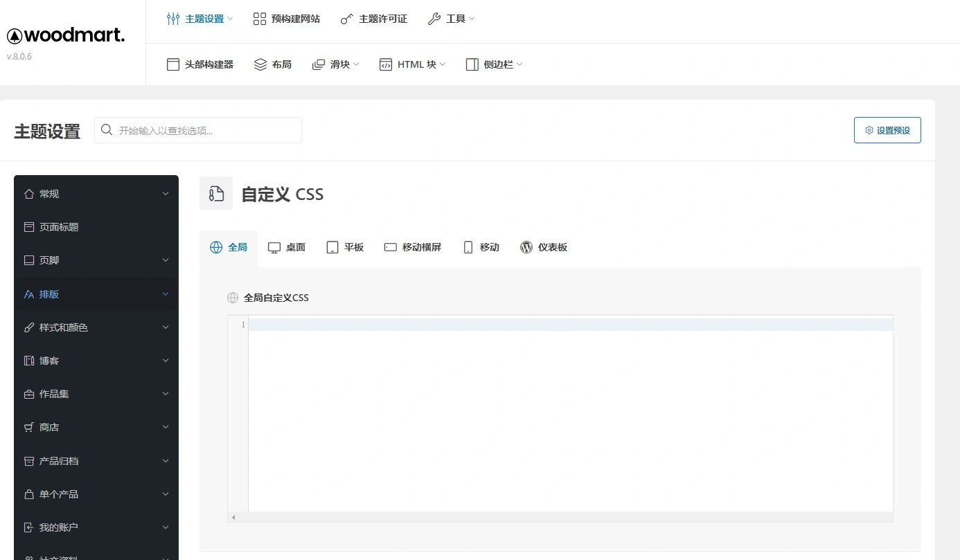This screenshot has height=560, width=960.
Task: Click the 布局 layers icon
Action: (260, 64)
